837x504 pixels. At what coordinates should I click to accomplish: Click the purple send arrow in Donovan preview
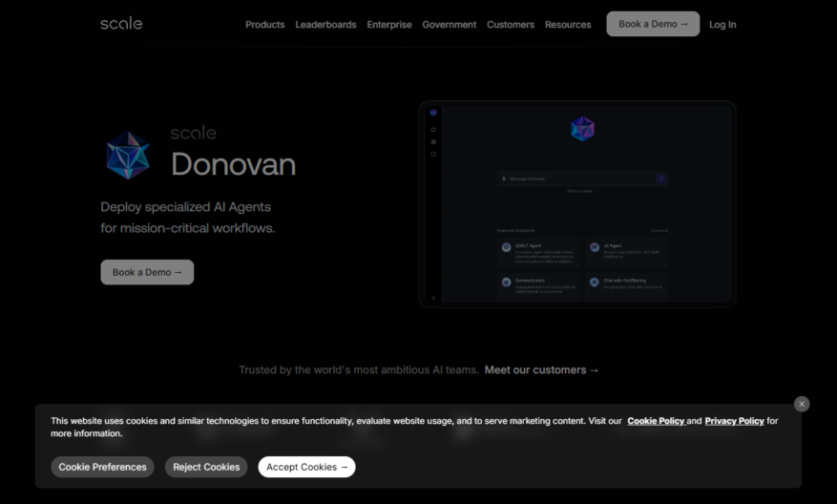click(660, 178)
